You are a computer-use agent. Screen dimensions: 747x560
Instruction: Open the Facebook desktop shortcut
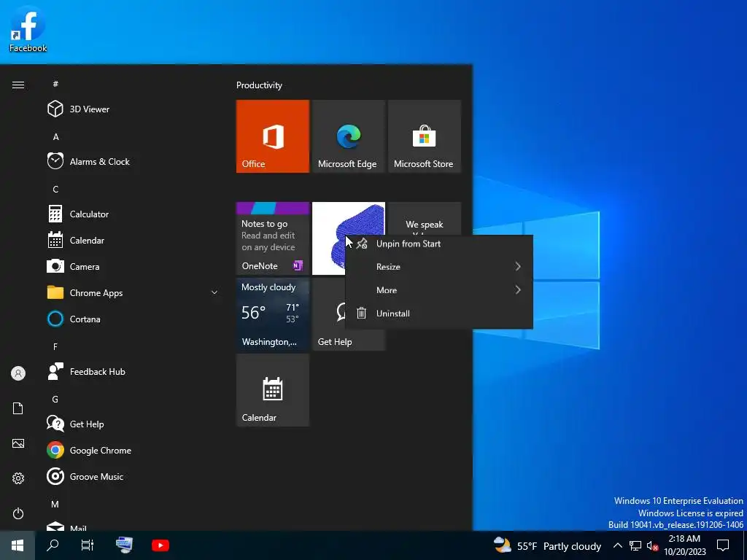tap(28, 28)
